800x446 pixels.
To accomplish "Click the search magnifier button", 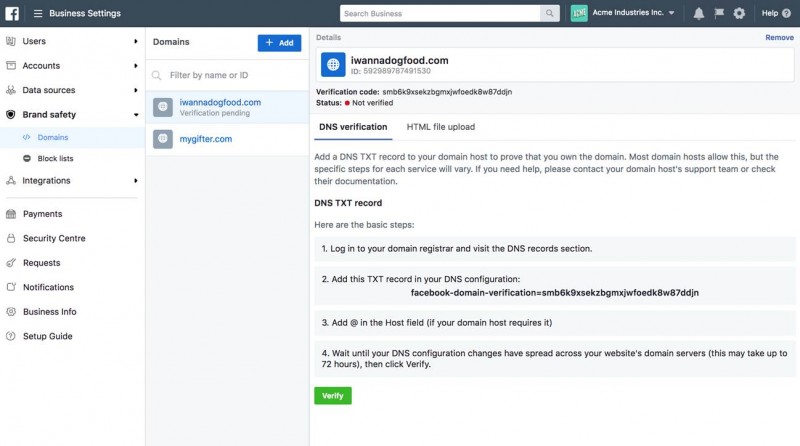I will 549,13.
